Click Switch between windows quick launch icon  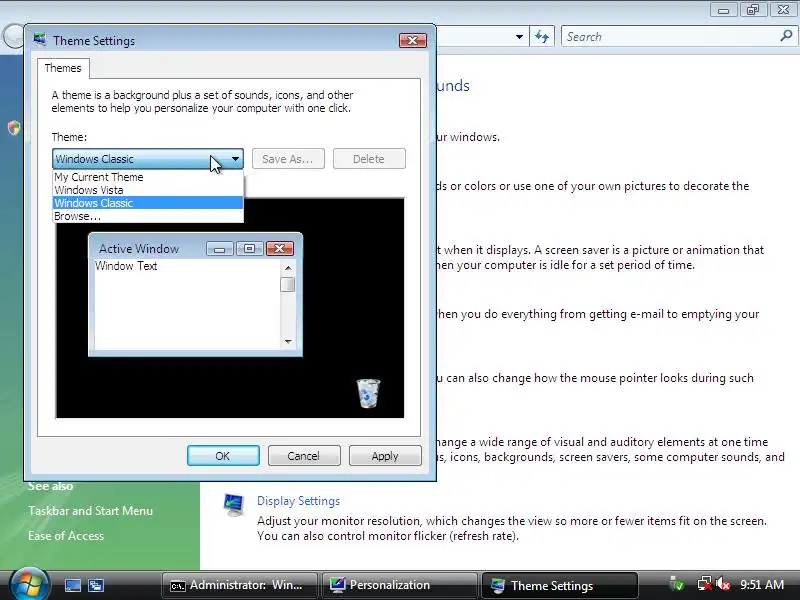[x=96, y=585]
